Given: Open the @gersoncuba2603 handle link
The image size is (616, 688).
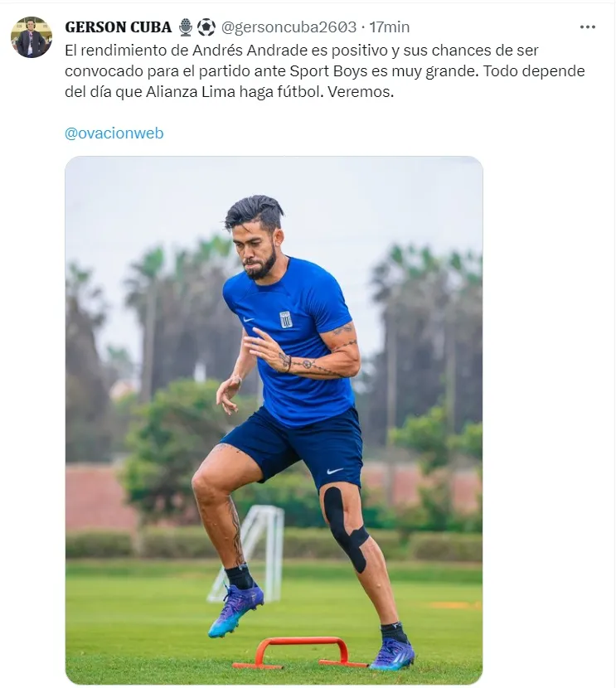Looking at the screenshot, I should (289, 27).
